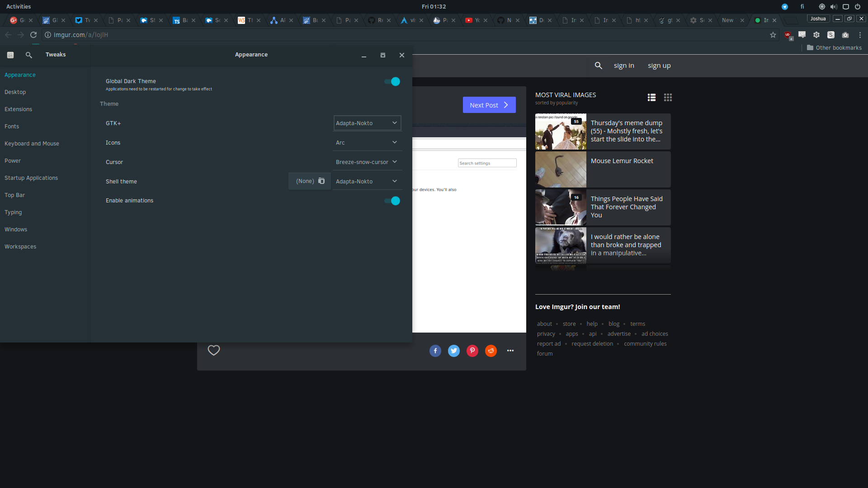868x488 pixels.
Task: Open the clock showing Fri 01:32
Action: pos(434,6)
